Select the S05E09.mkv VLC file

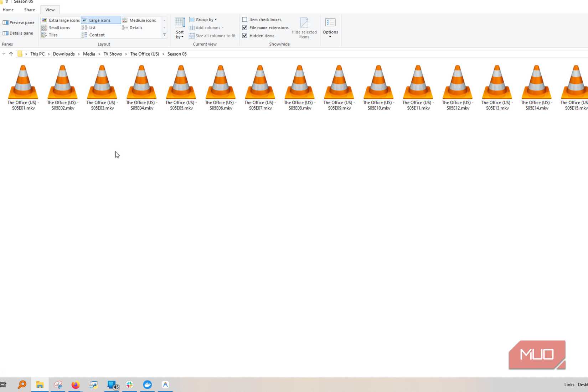pyautogui.click(x=340, y=87)
